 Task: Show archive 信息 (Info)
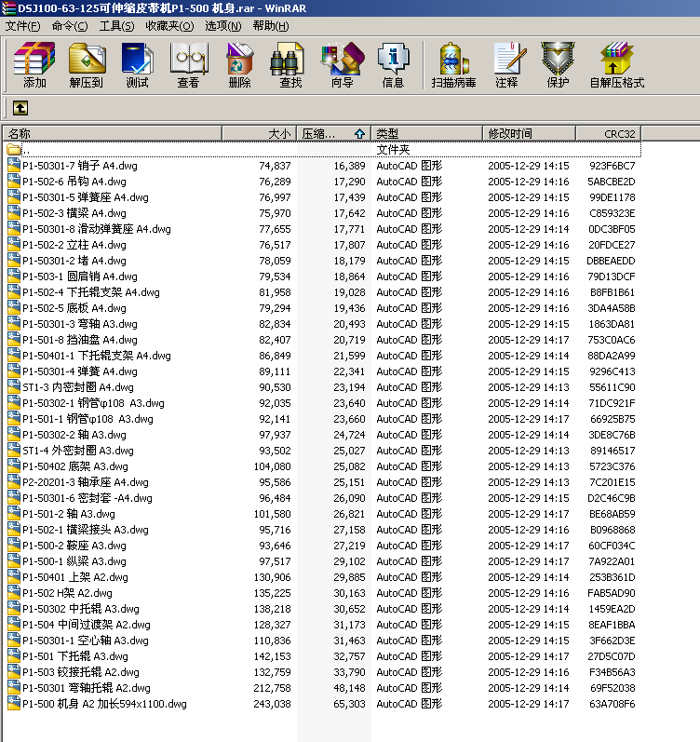point(394,64)
